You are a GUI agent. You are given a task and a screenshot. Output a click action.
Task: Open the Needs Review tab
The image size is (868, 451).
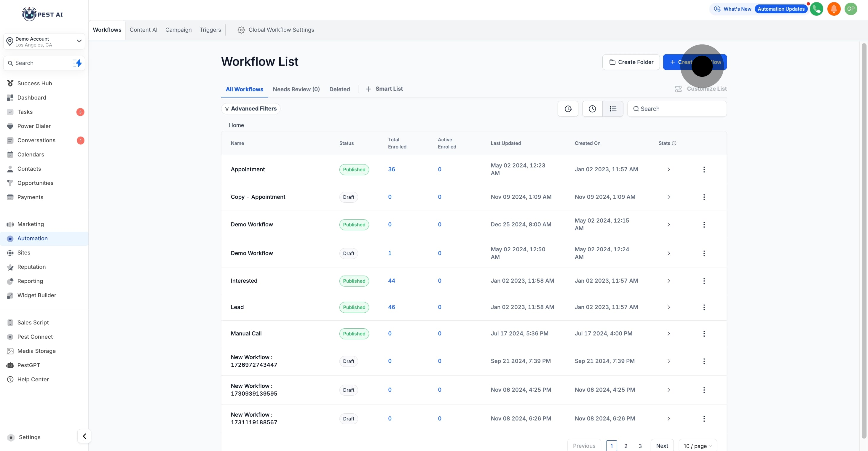(296, 89)
